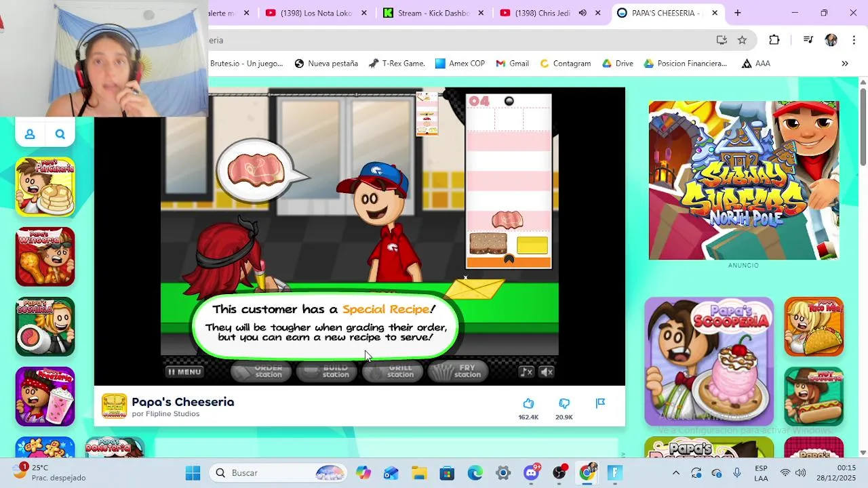Viewport: 868px width, 488px height.
Task: Open the search icon in sidebar
Action: click(60, 134)
